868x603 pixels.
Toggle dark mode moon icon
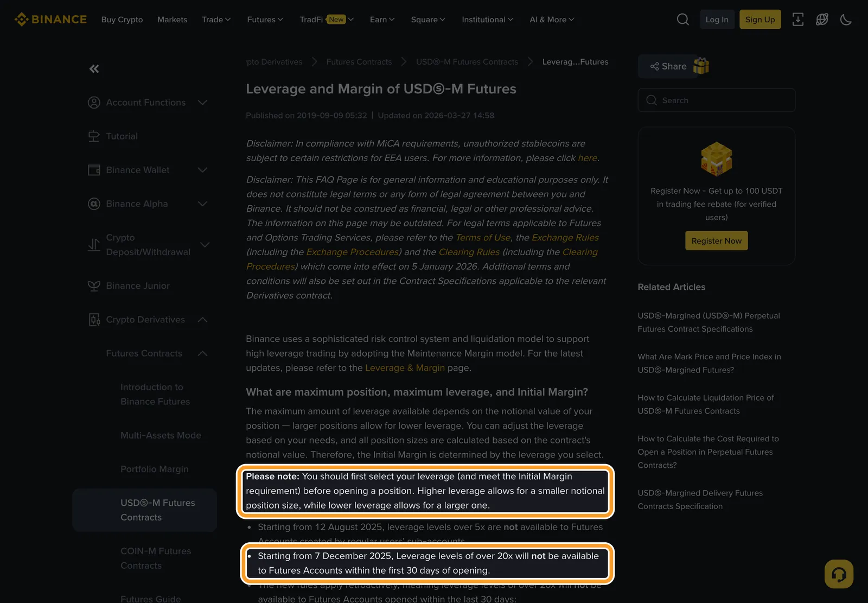click(x=846, y=20)
